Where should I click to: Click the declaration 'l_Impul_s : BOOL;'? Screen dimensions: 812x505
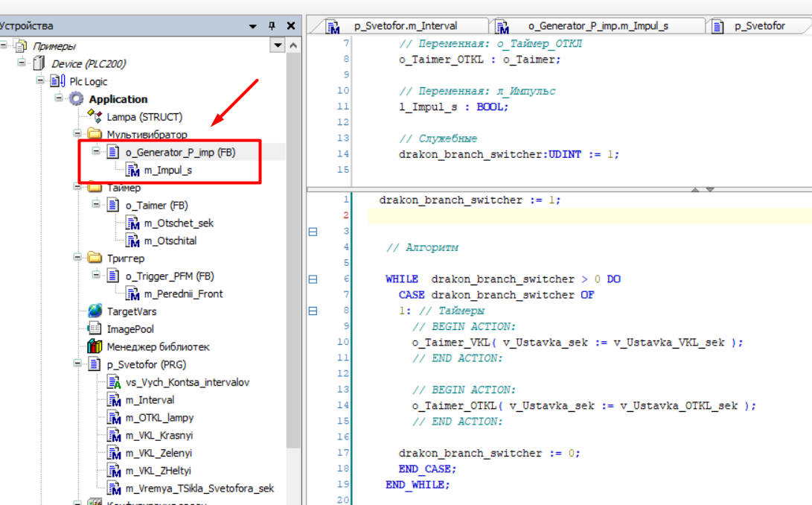tap(454, 107)
